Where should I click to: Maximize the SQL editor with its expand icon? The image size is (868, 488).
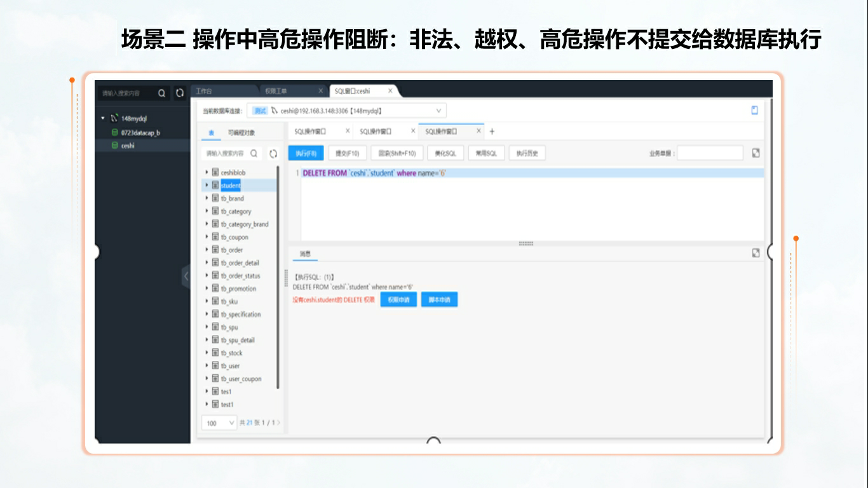pyautogui.click(x=756, y=153)
